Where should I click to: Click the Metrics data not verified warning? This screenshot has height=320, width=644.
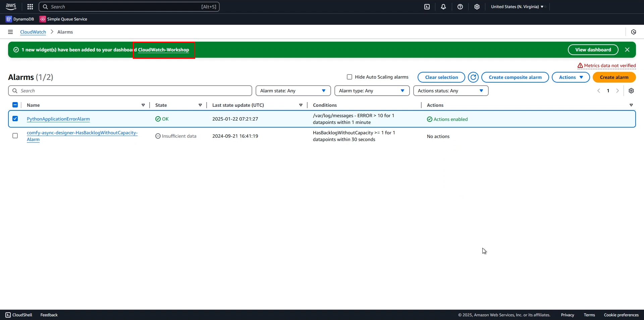[x=607, y=65]
